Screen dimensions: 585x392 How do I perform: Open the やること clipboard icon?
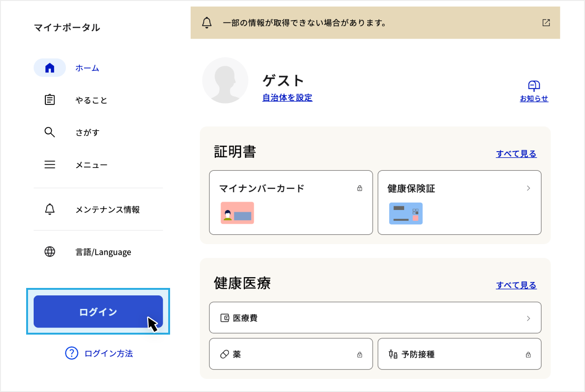tap(50, 100)
